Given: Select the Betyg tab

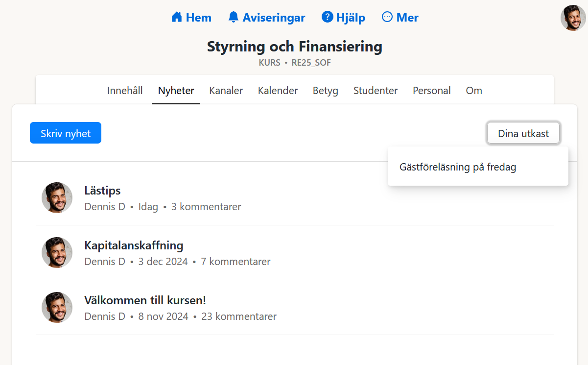Looking at the screenshot, I should point(325,90).
